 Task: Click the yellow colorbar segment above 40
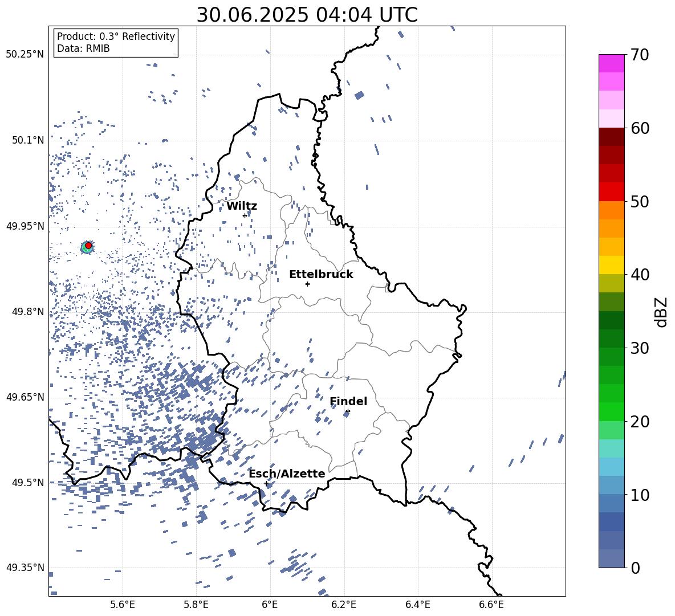pos(611,265)
